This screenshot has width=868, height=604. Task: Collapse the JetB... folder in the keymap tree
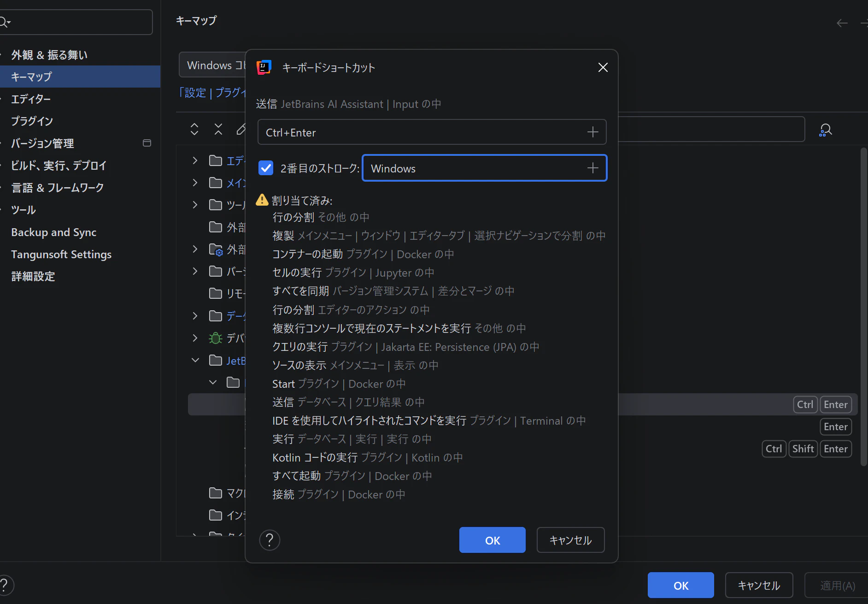click(195, 360)
